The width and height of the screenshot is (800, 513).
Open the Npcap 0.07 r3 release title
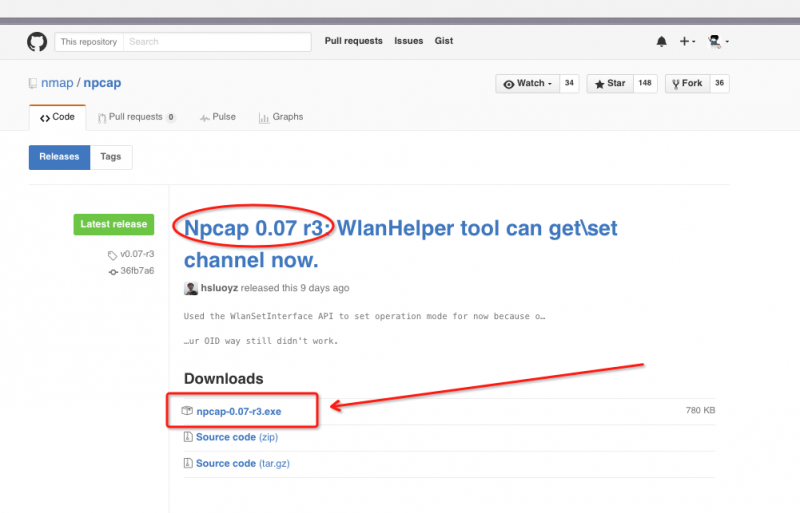click(401, 245)
